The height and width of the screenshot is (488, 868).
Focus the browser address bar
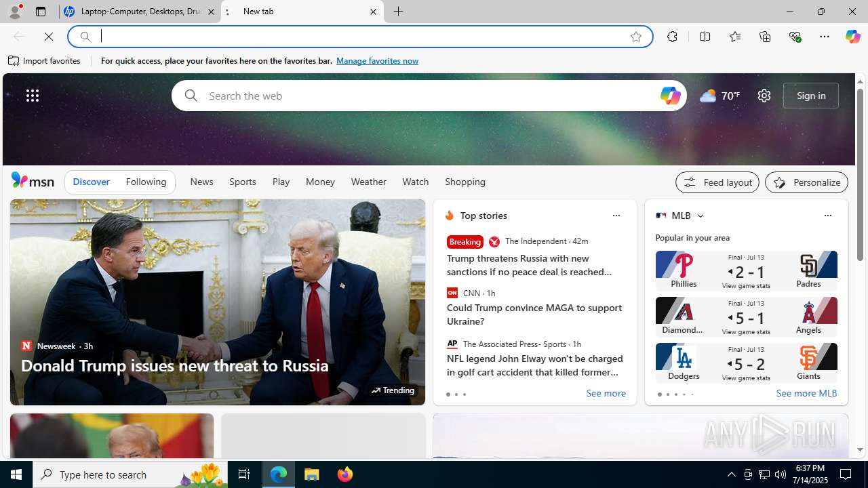click(x=359, y=37)
